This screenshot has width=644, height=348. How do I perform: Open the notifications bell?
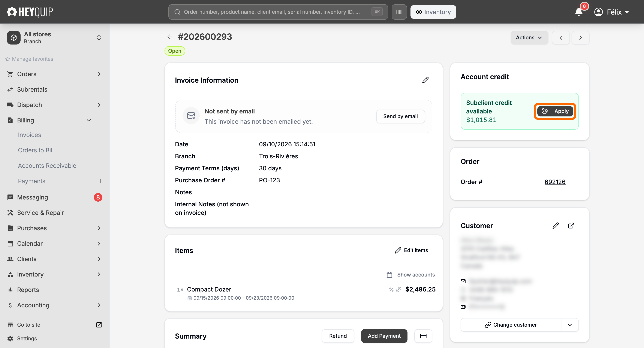579,12
